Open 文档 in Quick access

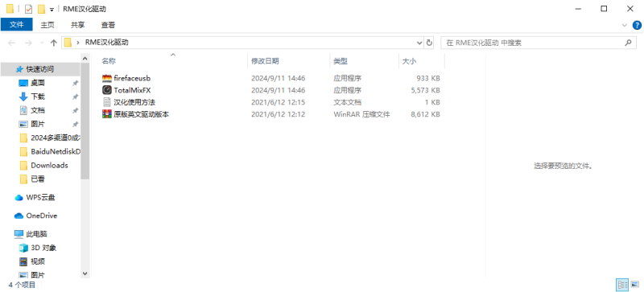click(38, 110)
